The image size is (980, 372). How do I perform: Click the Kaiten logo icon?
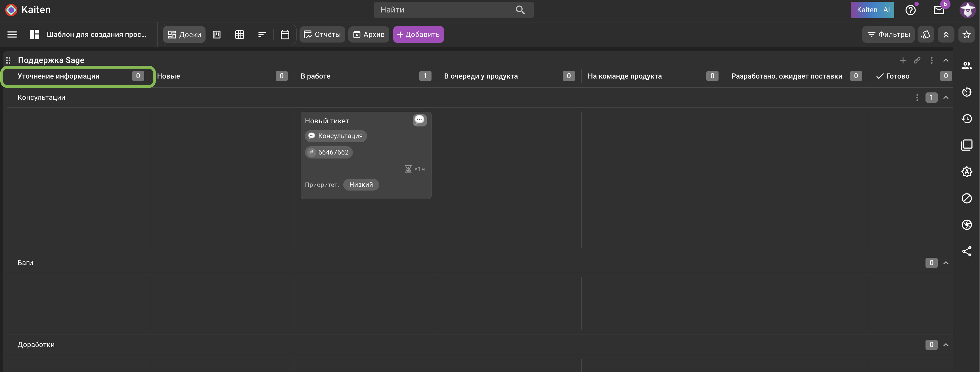[x=11, y=10]
